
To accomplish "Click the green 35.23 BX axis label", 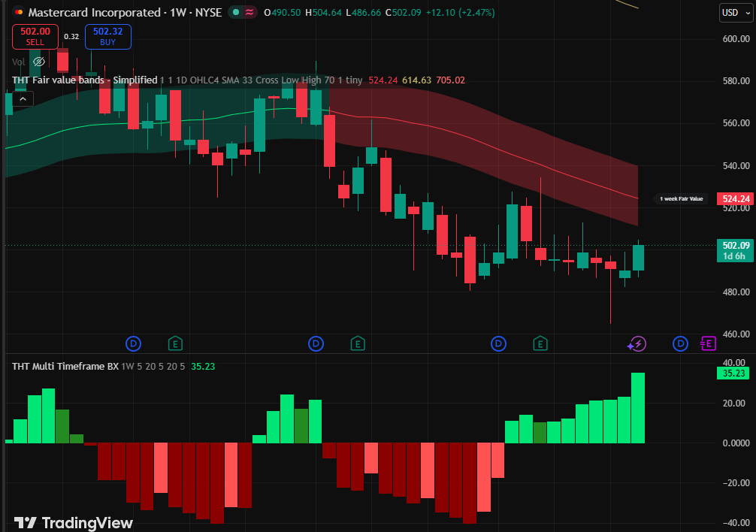I will (733, 373).
